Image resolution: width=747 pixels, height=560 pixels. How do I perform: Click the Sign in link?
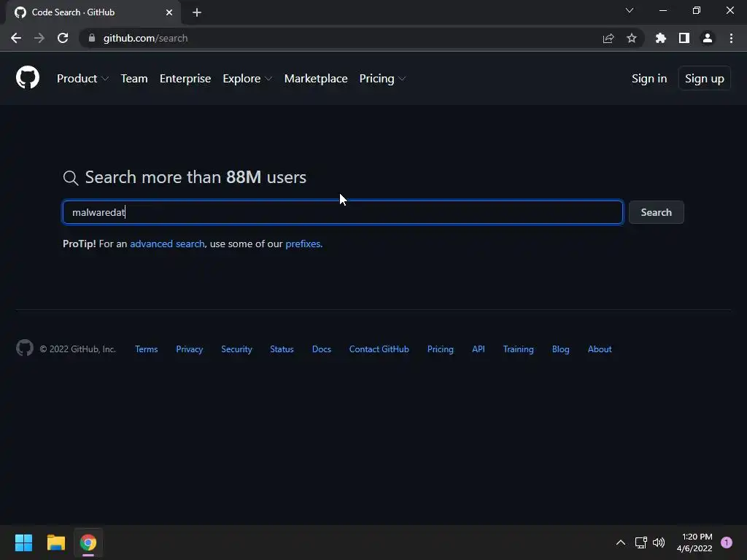point(649,79)
